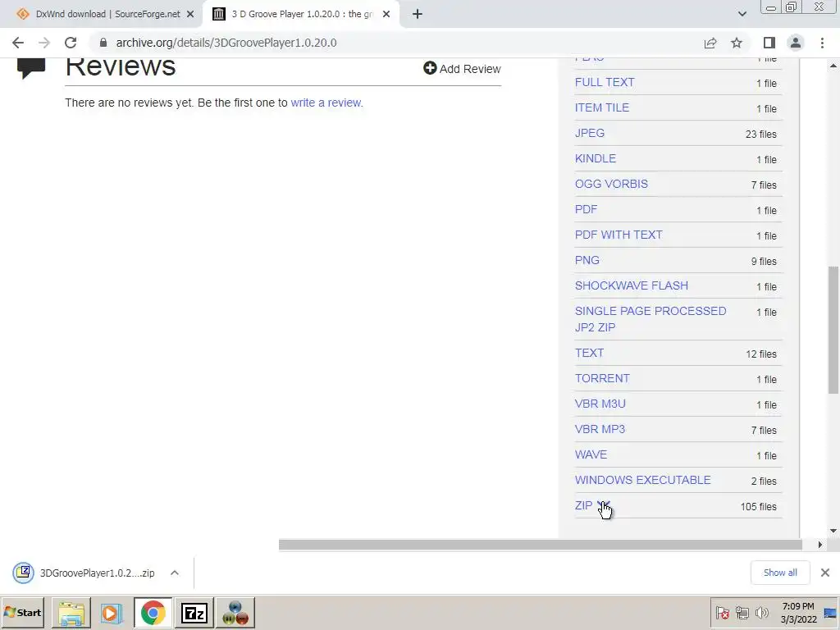Click the Show desktop tray icon
Image resolution: width=840 pixels, height=630 pixels.
click(x=830, y=613)
